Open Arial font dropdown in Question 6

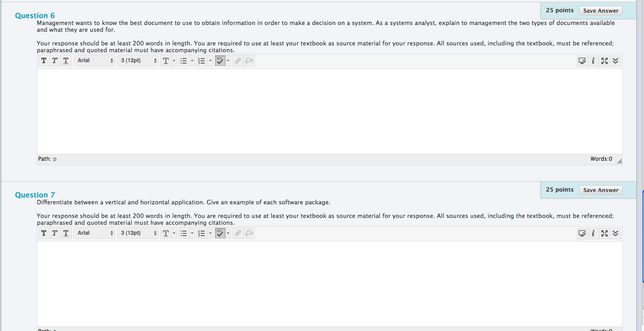[95, 61]
